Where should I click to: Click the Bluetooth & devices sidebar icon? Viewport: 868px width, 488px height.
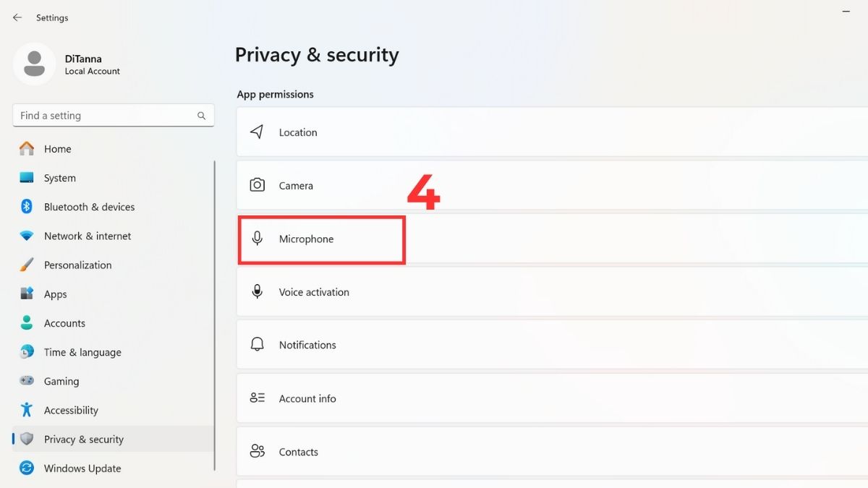point(26,207)
